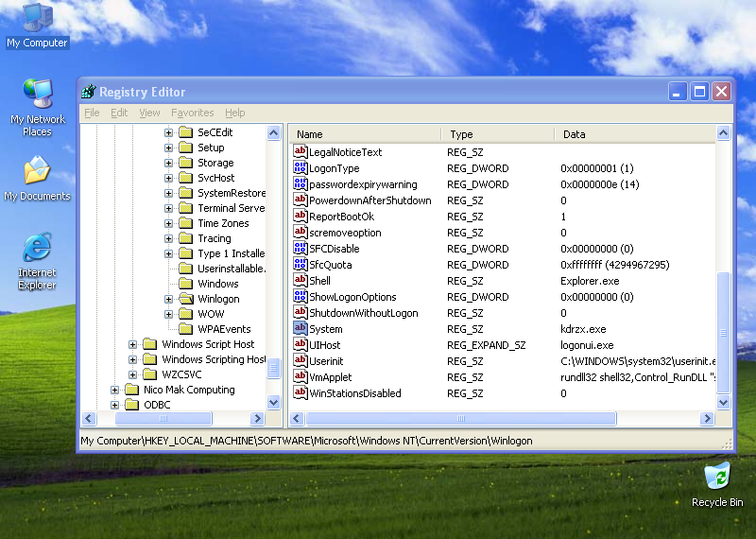Expand the Winlogon key
Viewport: 756px width, 539px height.
168,299
